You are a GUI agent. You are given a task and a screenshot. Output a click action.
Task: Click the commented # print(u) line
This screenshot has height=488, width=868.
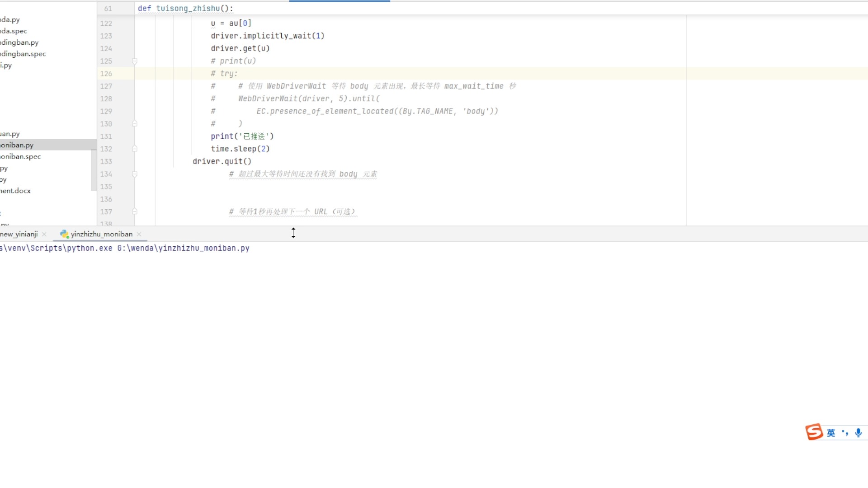(x=233, y=61)
